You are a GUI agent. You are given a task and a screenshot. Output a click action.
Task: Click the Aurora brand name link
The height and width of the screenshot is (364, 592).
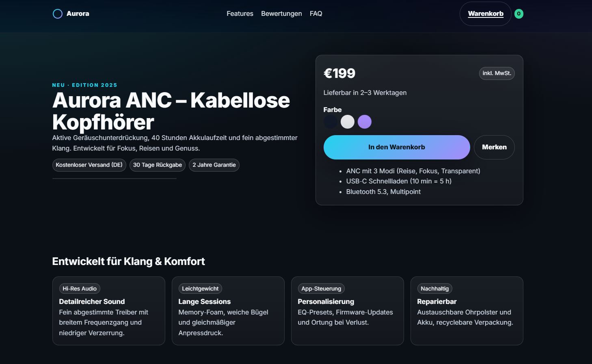tap(78, 14)
